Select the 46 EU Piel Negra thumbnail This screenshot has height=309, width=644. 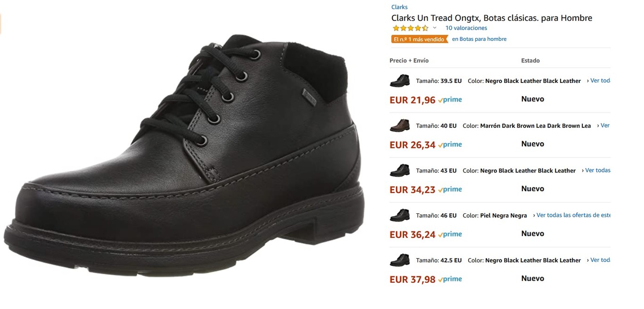tap(400, 215)
